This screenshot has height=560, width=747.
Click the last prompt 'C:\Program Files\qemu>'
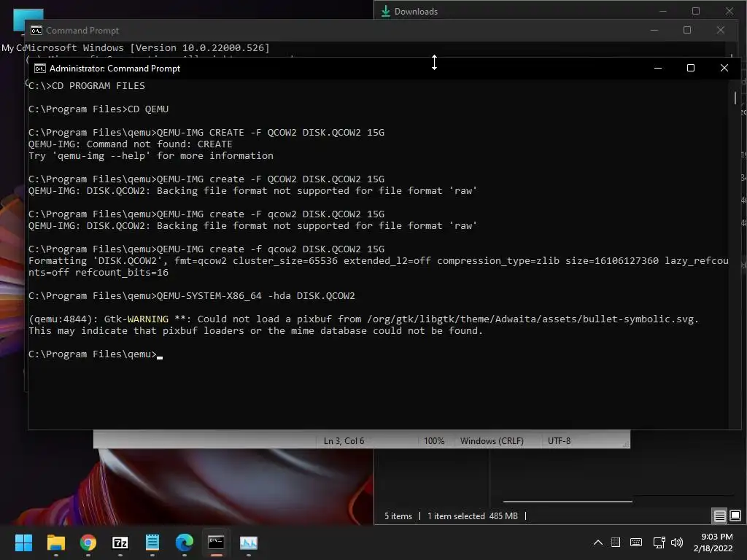(93, 354)
